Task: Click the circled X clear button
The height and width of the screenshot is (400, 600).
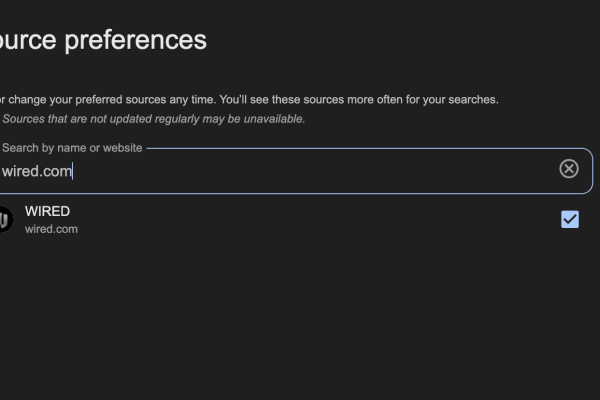Action: (x=569, y=169)
